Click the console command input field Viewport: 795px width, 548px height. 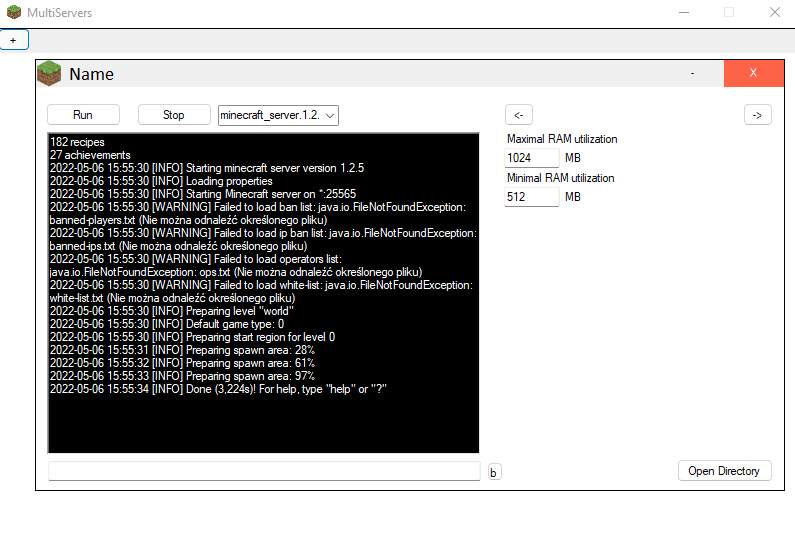[264, 471]
